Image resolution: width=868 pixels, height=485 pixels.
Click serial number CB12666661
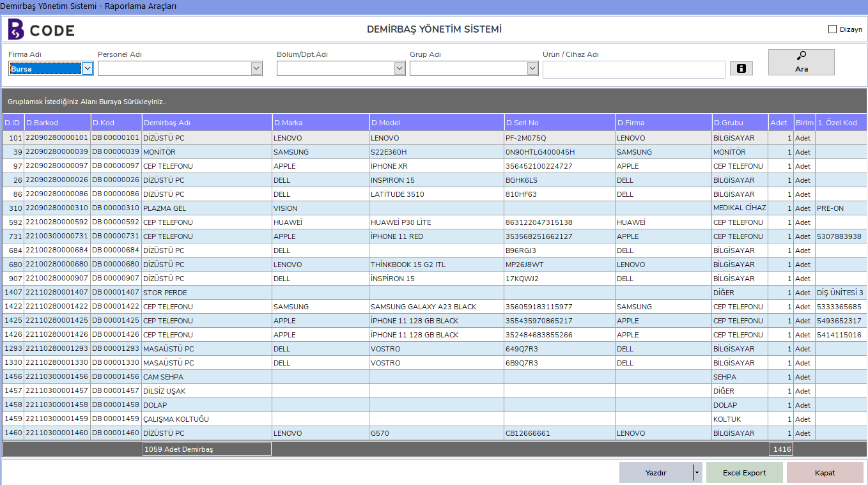[x=560, y=433]
